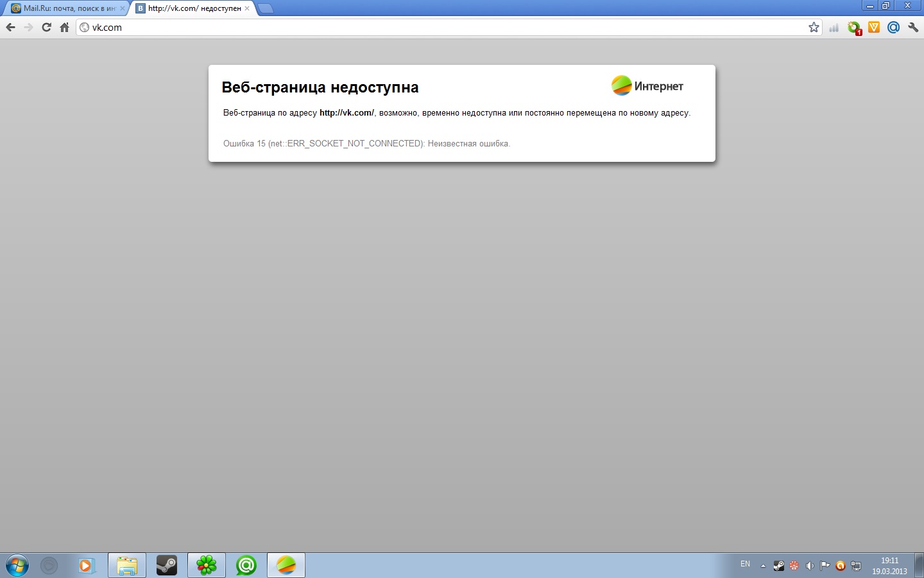The image size is (924, 578).
Task: Focus the vk.com address bar
Action: coord(449,27)
